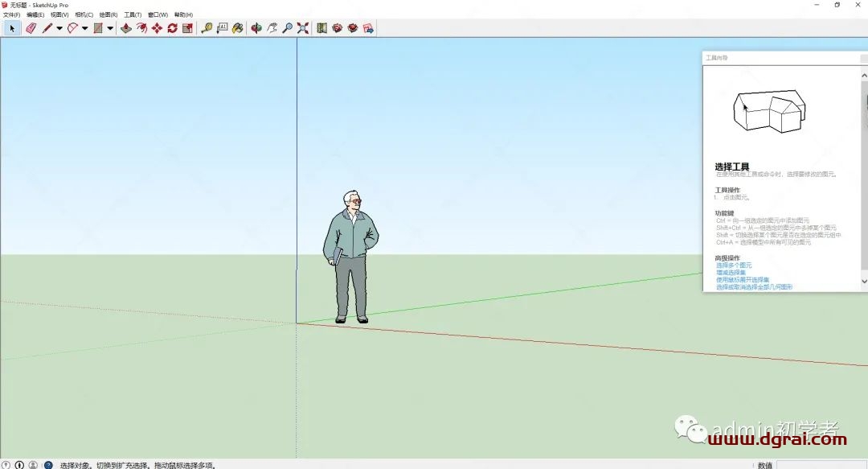Open the 工具(T) menu
The width and height of the screenshot is (868, 469).
(x=133, y=15)
